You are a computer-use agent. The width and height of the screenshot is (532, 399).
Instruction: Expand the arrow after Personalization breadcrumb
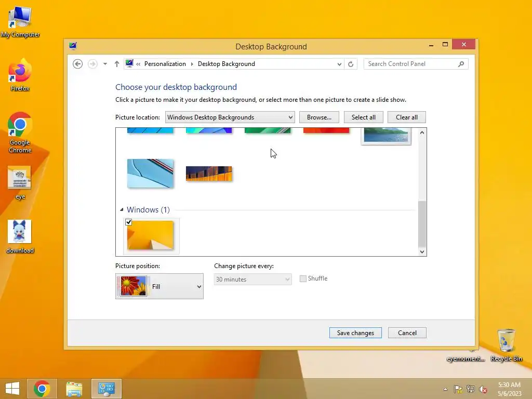pos(192,64)
